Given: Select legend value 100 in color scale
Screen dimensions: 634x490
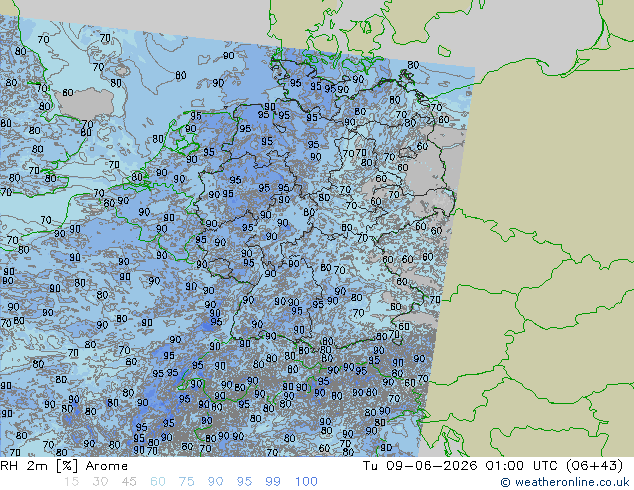Looking at the screenshot, I should [306, 482].
